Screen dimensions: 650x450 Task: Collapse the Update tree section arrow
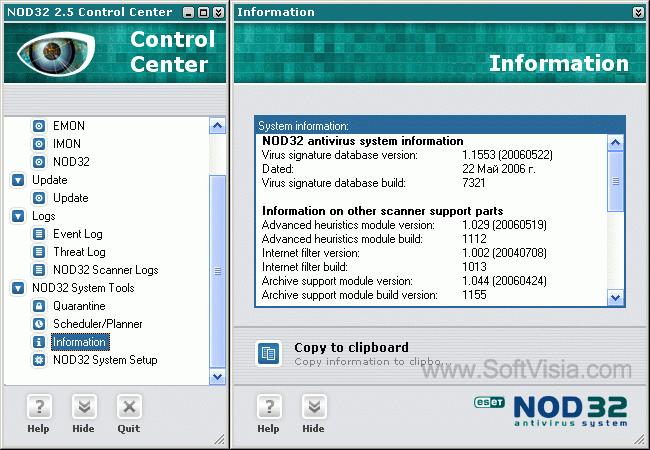[x=18, y=180]
